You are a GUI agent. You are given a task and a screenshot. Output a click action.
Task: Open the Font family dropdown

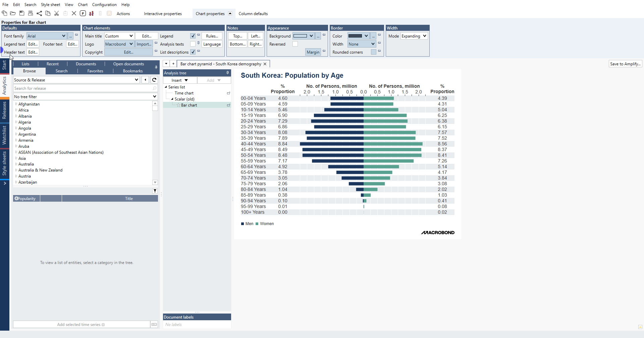tap(63, 36)
